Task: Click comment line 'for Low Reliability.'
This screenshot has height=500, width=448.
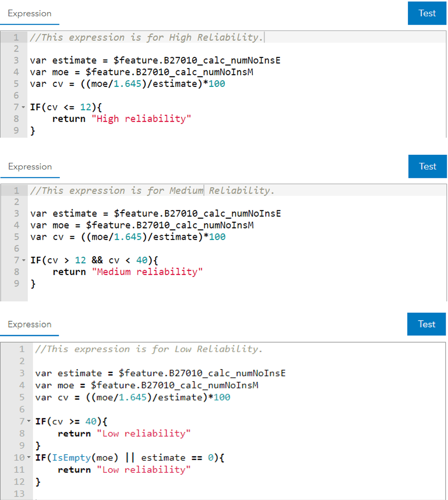Action: (149, 349)
